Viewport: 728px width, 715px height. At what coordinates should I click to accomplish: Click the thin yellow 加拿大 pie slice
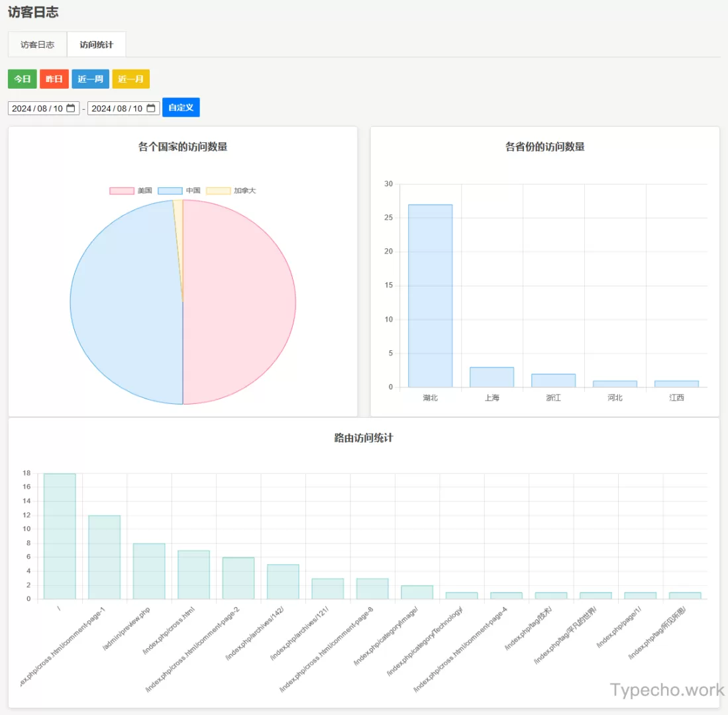[178, 218]
